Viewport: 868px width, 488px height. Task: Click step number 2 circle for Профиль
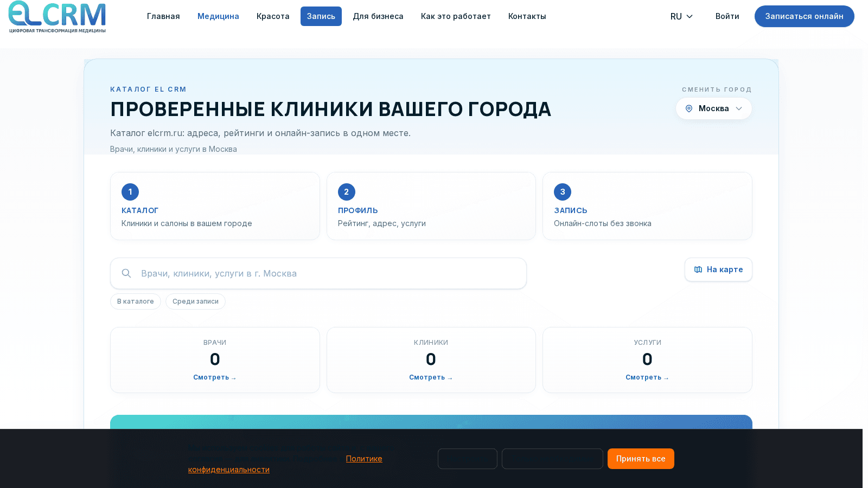tap(347, 192)
